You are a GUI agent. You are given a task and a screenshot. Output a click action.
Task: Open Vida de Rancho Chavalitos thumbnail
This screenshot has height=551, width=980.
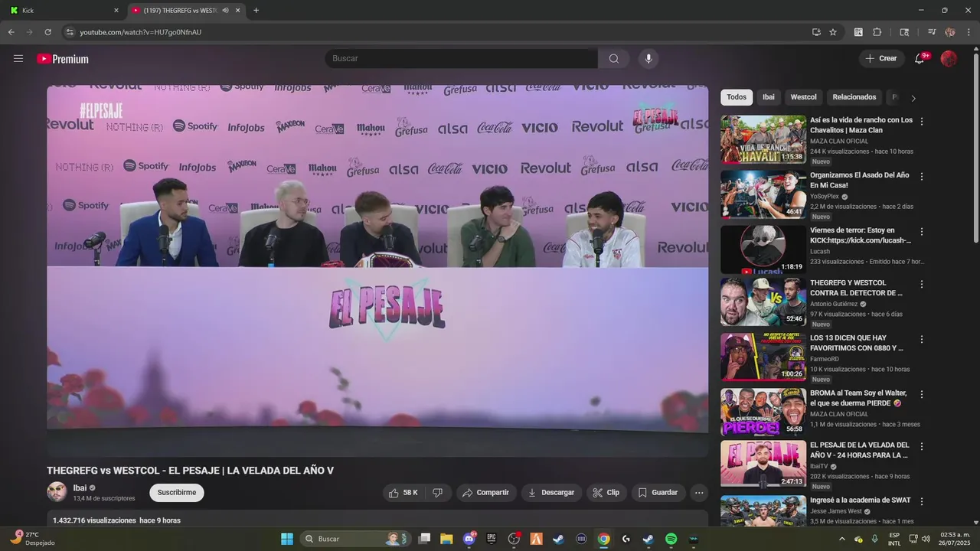coord(763,139)
